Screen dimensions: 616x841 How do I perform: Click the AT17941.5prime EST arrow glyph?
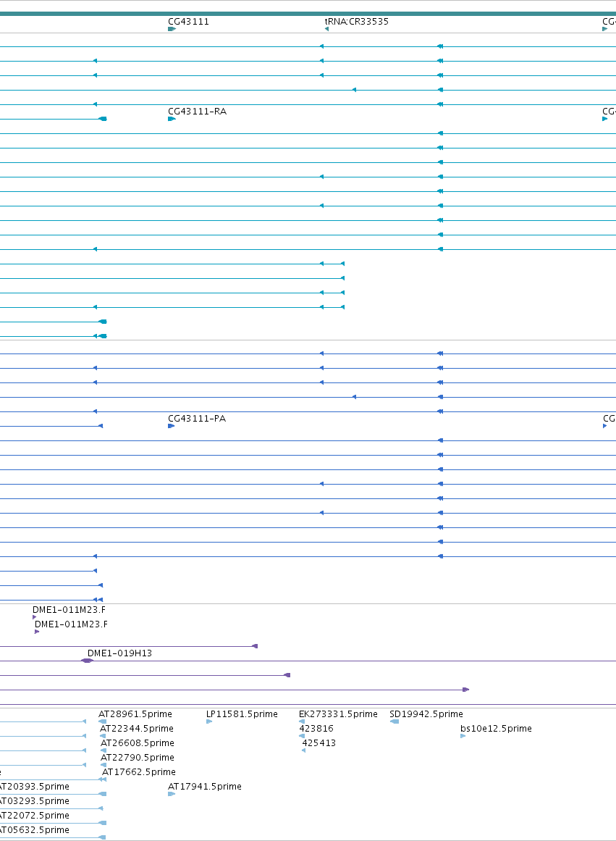172,795
